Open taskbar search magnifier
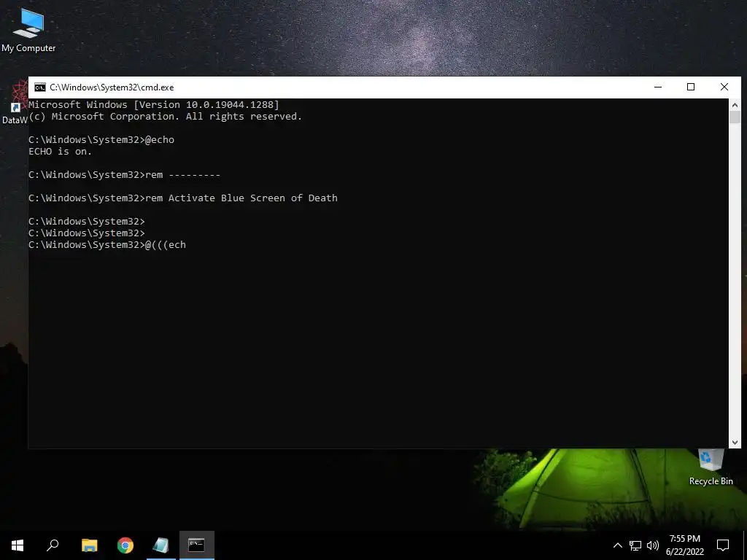 tap(53, 545)
